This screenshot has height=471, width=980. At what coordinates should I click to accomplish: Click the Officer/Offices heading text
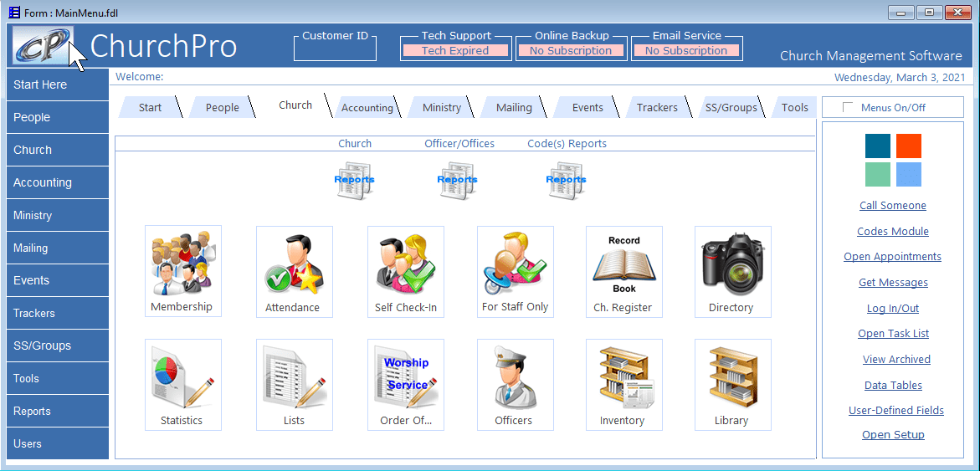click(459, 144)
